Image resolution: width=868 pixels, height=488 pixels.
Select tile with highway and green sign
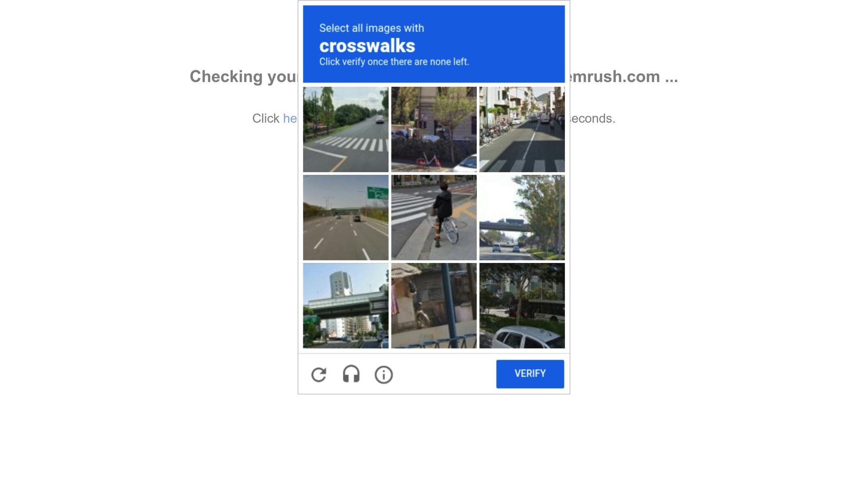345,217
